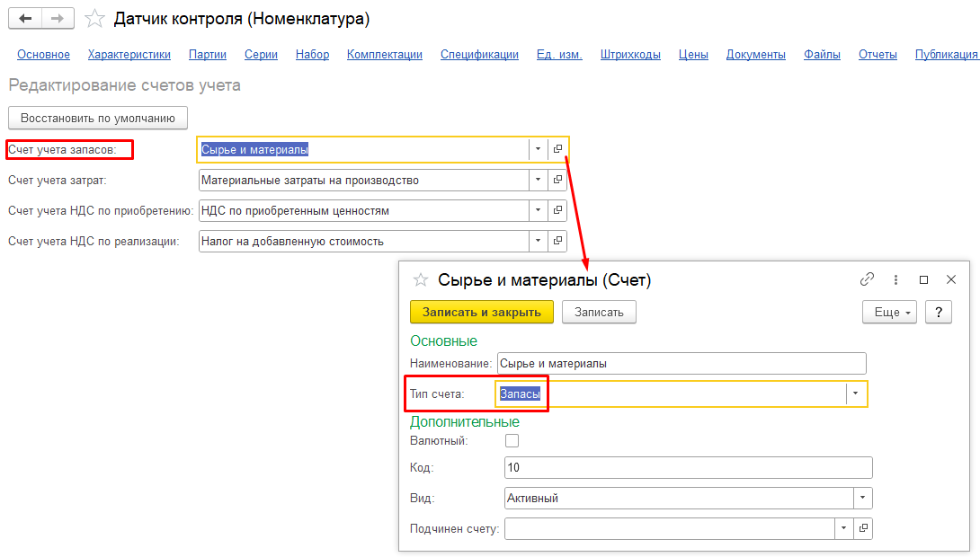
Task: Open the Комплектации section
Action: coord(385,54)
